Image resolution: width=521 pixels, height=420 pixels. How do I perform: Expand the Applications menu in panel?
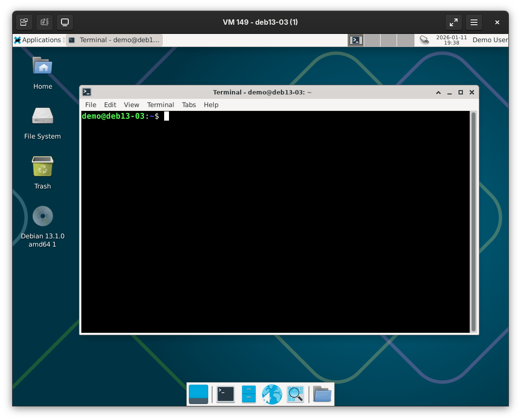click(38, 40)
